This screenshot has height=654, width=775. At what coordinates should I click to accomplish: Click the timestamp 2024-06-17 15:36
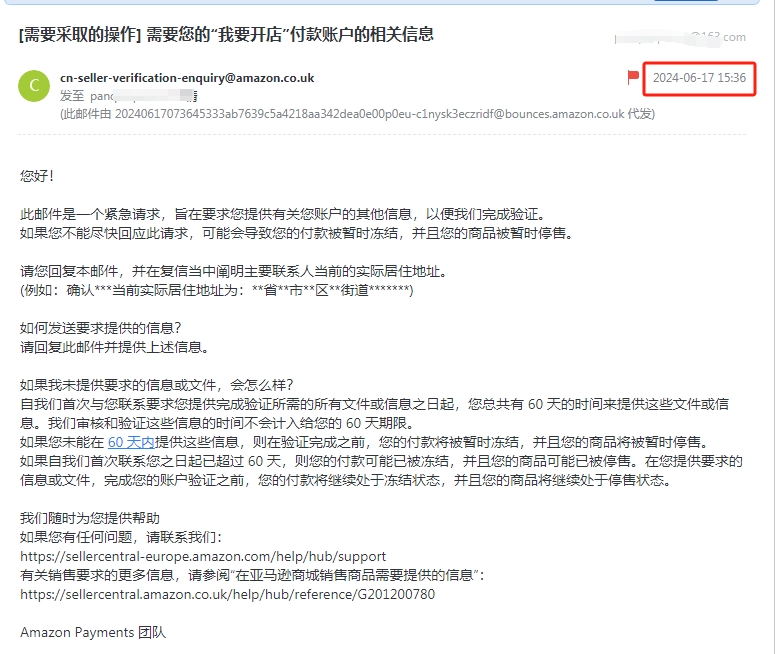pos(699,78)
